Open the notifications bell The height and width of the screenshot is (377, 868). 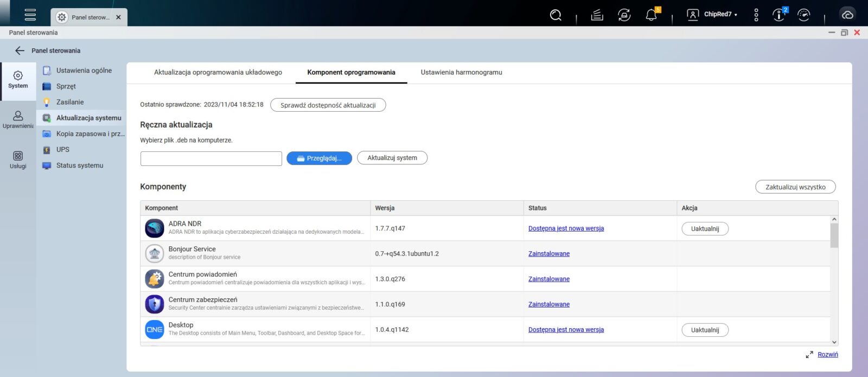coord(651,15)
